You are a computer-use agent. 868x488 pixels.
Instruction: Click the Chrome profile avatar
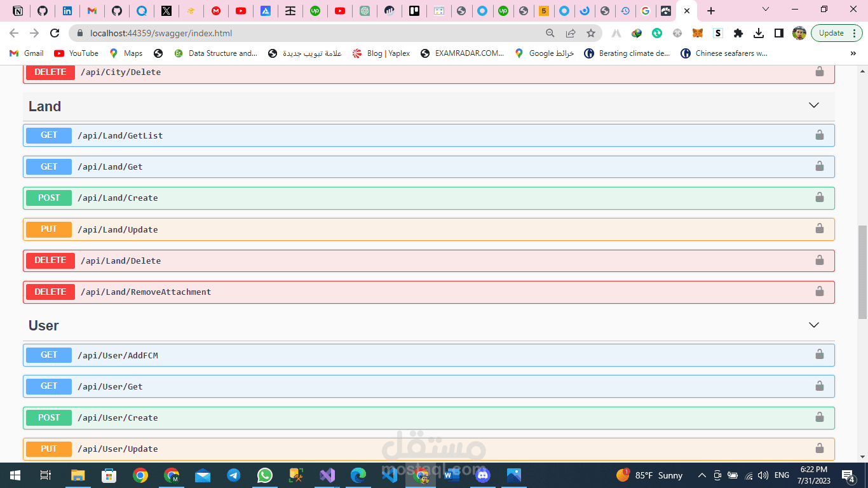tap(799, 33)
